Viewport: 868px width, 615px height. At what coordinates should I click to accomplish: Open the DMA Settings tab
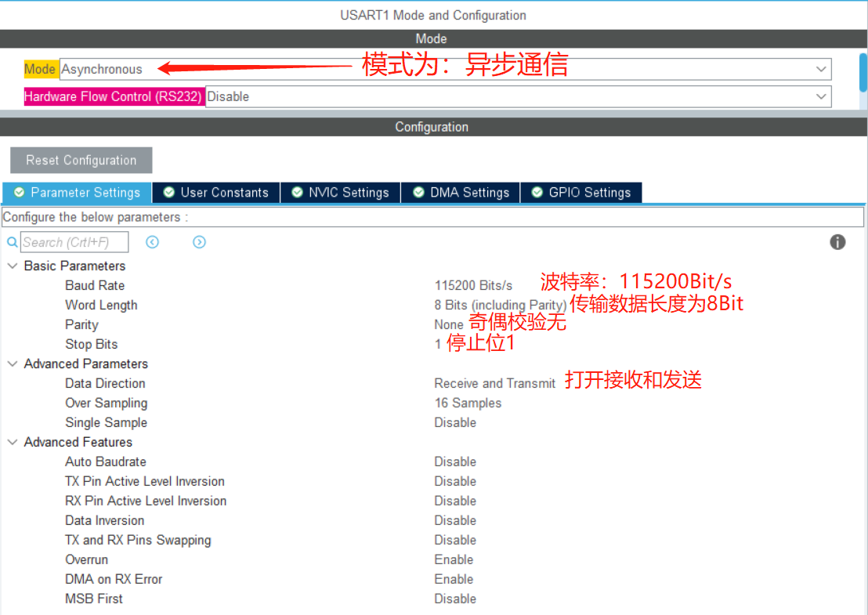coord(461,192)
